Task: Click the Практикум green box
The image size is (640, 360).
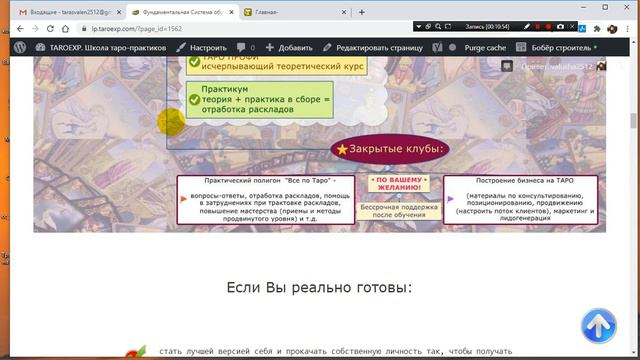Action: click(x=260, y=100)
